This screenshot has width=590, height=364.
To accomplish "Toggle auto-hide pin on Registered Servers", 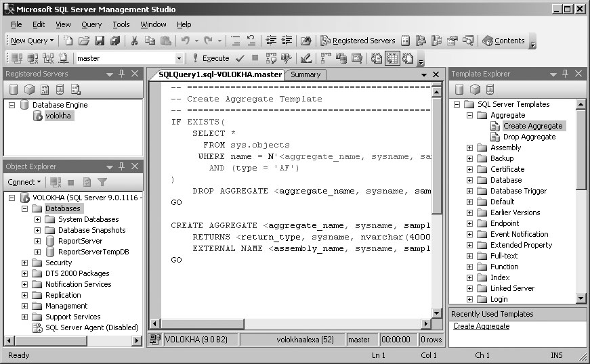I will (x=122, y=74).
